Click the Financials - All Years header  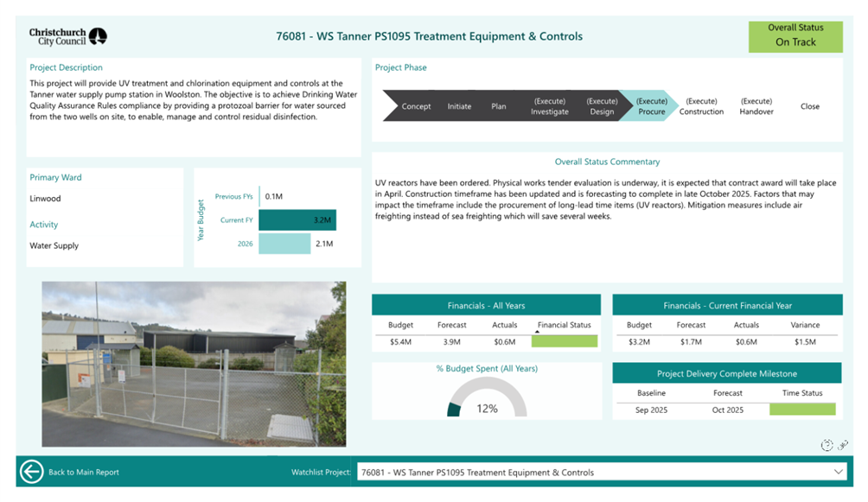point(486,305)
